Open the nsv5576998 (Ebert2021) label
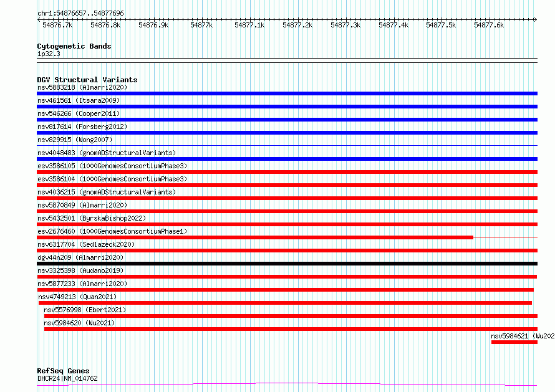The height and width of the screenshot is (392, 555). [x=85, y=310]
